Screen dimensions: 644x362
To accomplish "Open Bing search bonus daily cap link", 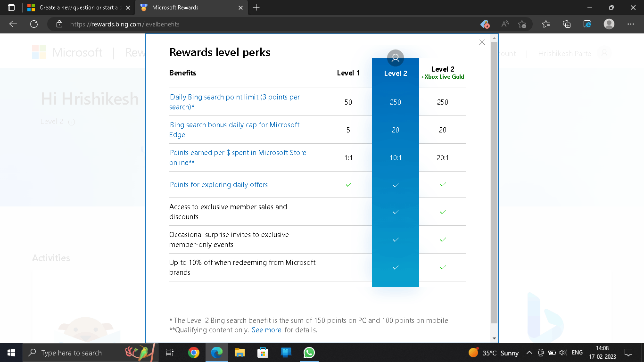I will tap(234, 130).
